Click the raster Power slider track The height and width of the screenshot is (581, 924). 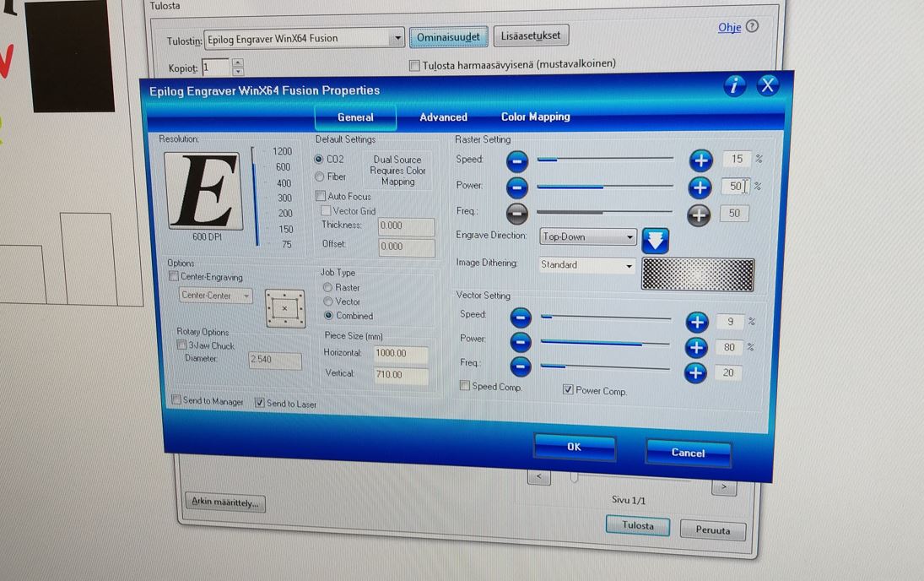[604, 187]
